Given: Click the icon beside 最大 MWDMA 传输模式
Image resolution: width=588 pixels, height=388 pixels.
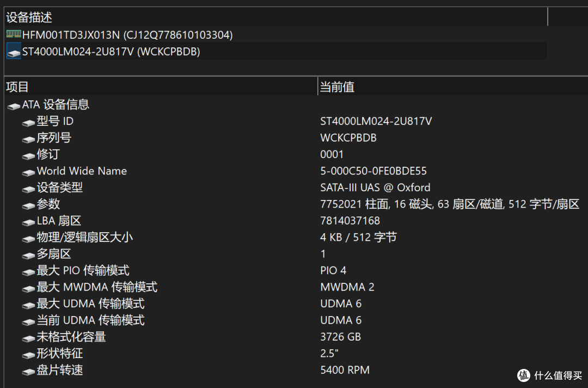Looking at the screenshot, I should [28, 289].
